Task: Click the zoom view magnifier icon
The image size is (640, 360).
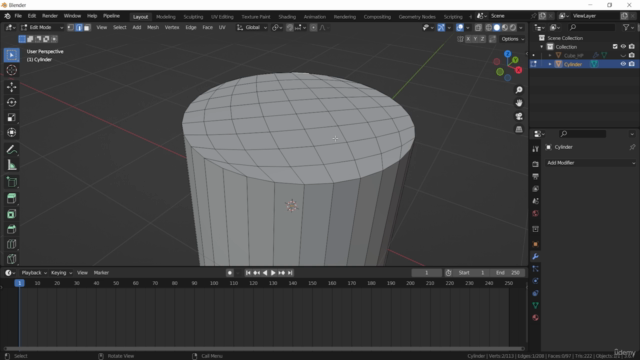Action: click(519, 90)
